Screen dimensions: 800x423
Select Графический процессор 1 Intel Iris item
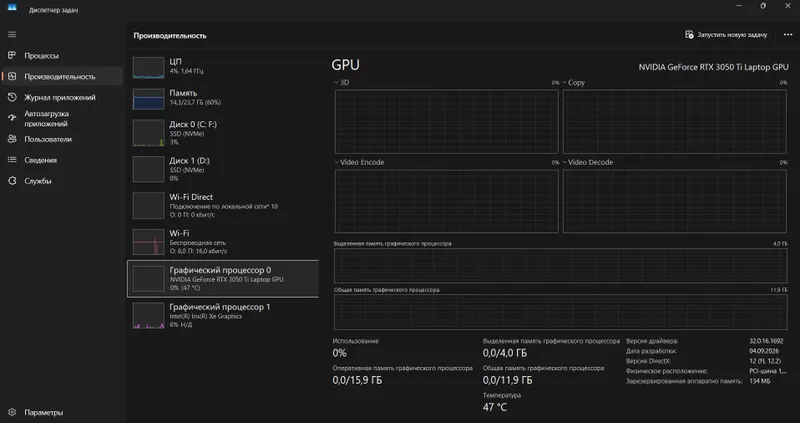(223, 315)
